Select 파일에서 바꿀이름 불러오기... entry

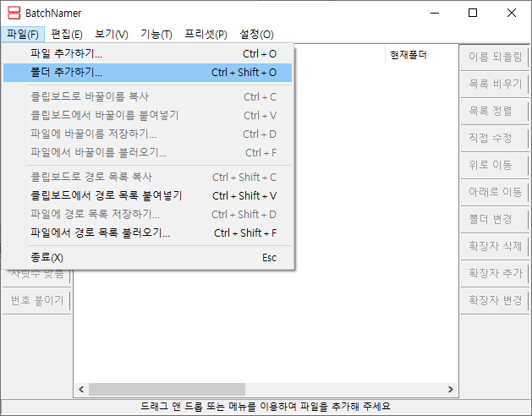147,153
